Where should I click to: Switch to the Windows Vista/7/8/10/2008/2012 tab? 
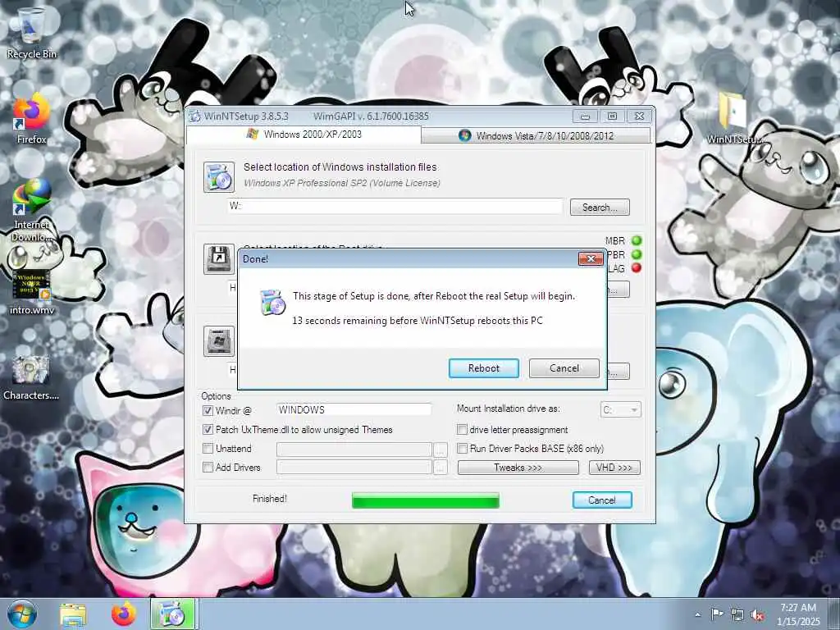536,135
